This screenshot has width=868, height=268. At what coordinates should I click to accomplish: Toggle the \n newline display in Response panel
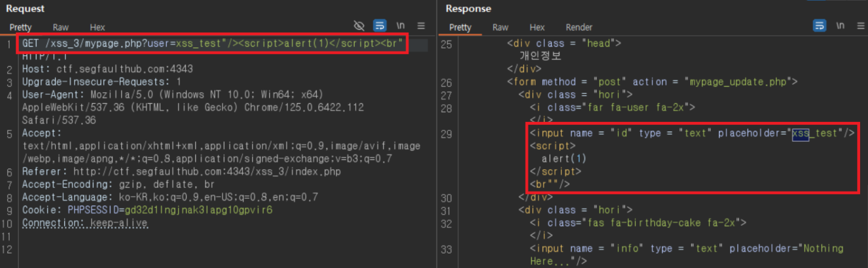[840, 25]
